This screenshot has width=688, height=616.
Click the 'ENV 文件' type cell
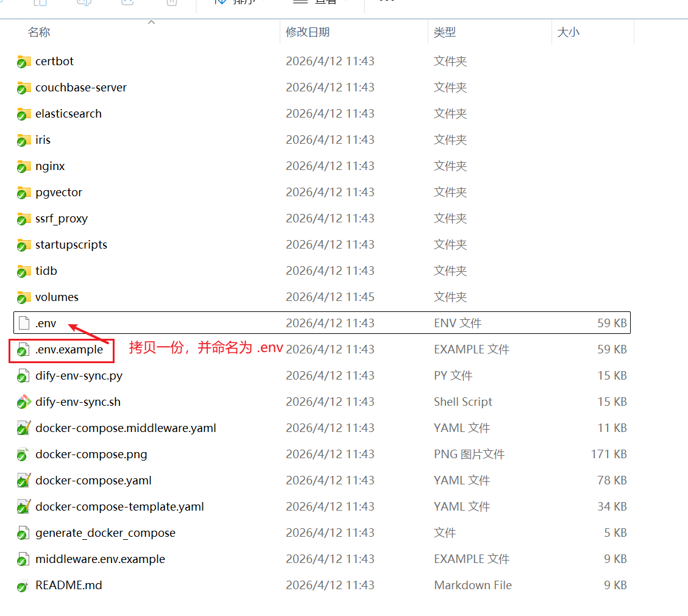tap(458, 324)
